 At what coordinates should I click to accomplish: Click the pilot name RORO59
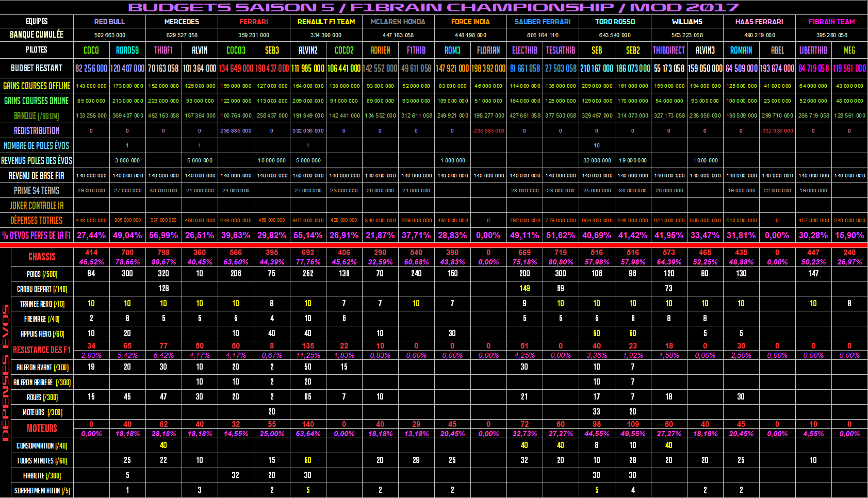[127, 50]
